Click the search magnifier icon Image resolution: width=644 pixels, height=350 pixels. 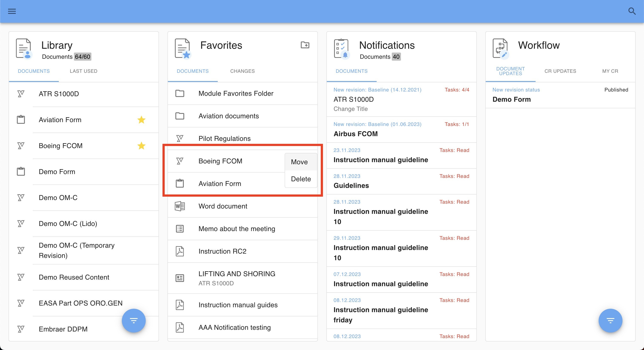632,11
